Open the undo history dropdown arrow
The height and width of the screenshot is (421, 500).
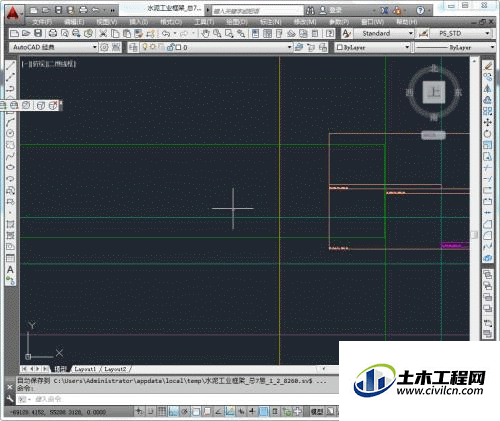click(175, 33)
